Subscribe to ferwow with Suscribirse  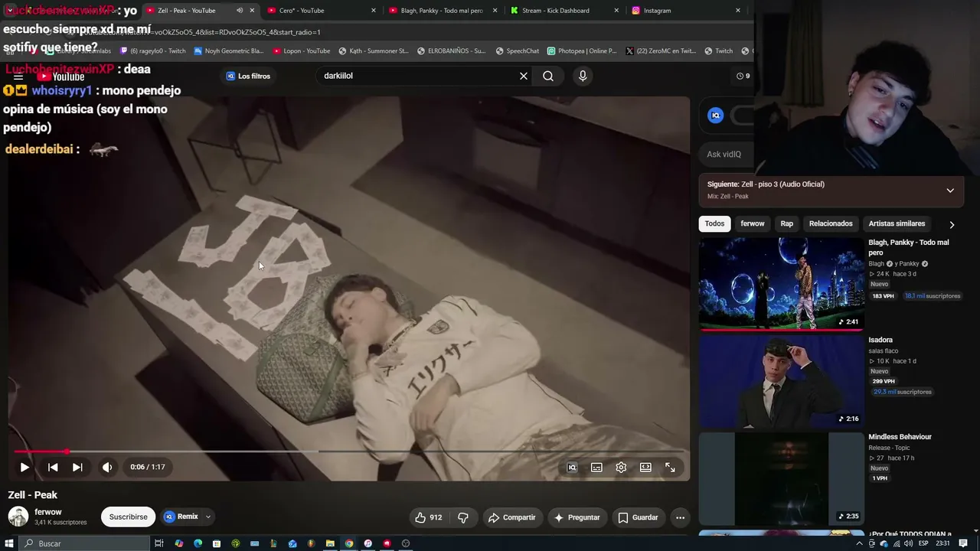pyautogui.click(x=128, y=517)
